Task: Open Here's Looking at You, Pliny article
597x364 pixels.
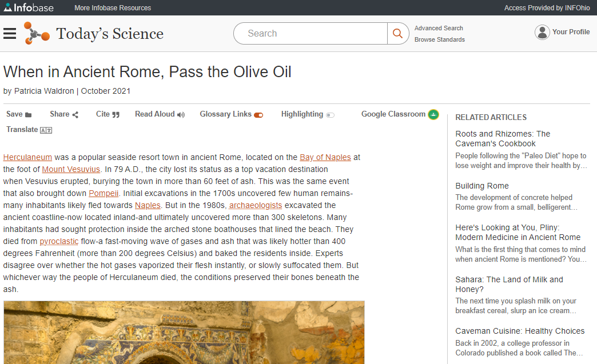Action: point(518,233)
